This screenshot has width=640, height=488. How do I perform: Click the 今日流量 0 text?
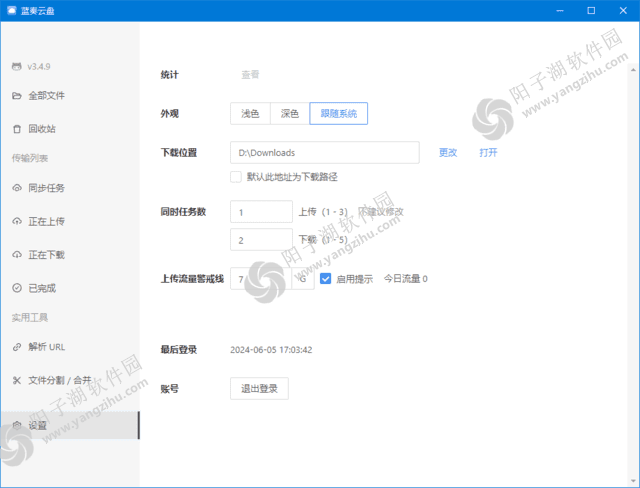406,279
